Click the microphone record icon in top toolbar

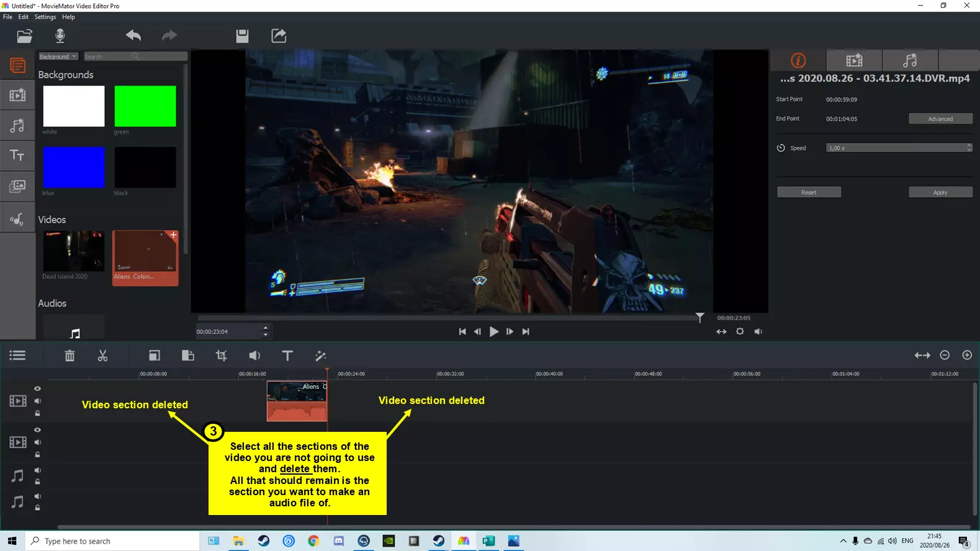60,35
